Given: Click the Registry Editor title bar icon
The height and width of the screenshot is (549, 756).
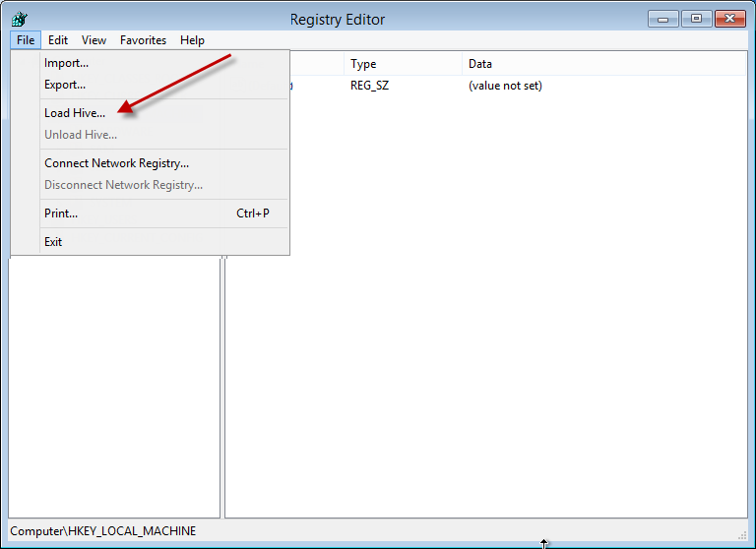Looking at the screenshot, I should click(19, 19).
